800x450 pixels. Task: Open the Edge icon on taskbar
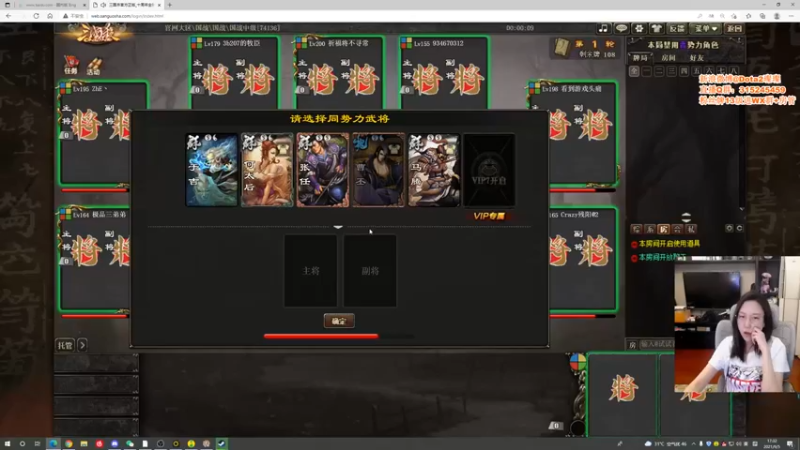pos(53,444)
